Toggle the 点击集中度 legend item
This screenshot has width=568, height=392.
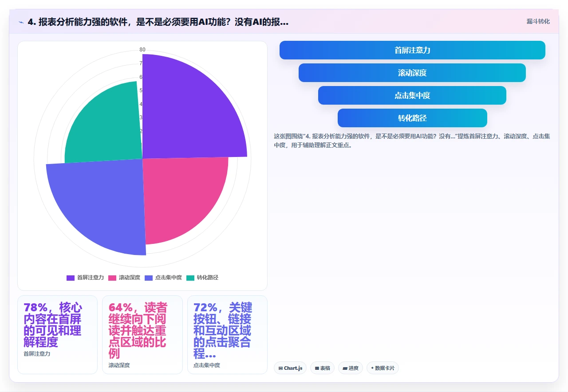point(163,278)
